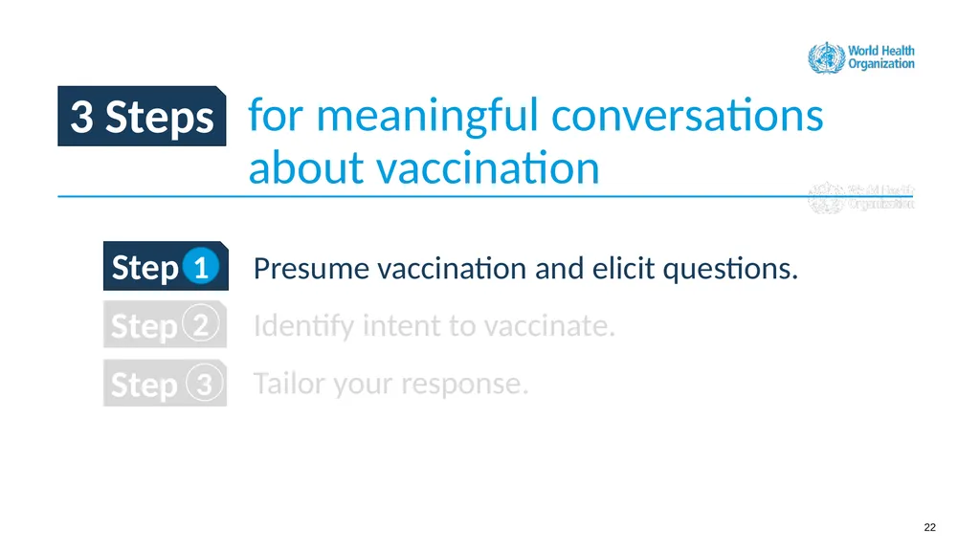The width and height of the screenshot is (980, 550).
Task: Click the '3 Steps' title badge
Action: tap(142, 117)
